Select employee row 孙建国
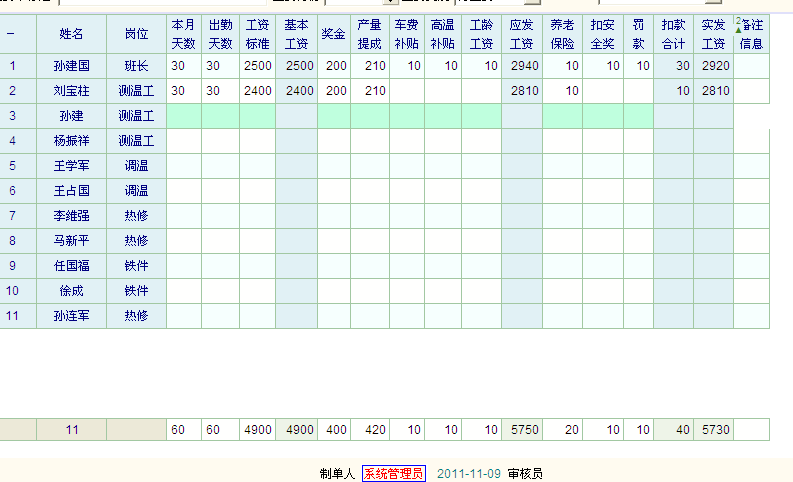The image size is (793, 482). [x=71, y=66]
